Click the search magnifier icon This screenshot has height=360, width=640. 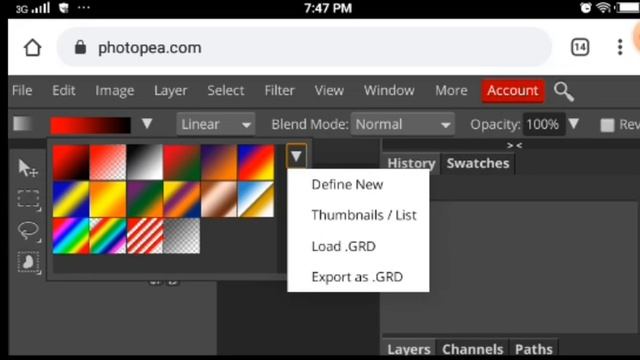(564, 91)
